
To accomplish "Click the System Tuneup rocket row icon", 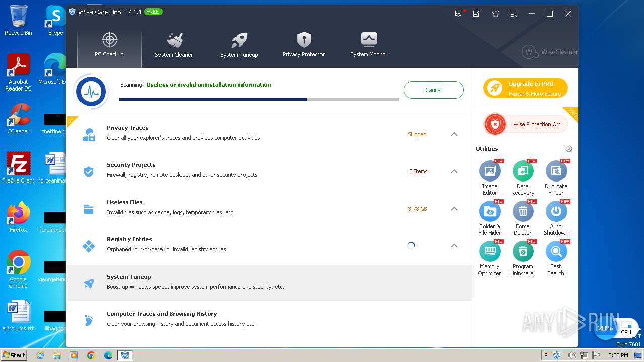I will tap(89, 284).
